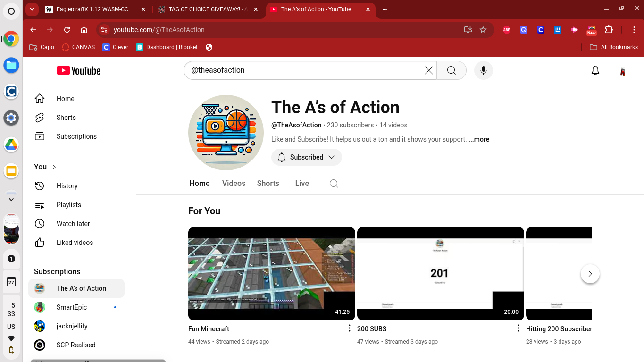Go back to previous page
The image size is (644, 362).
click(33, 30)
